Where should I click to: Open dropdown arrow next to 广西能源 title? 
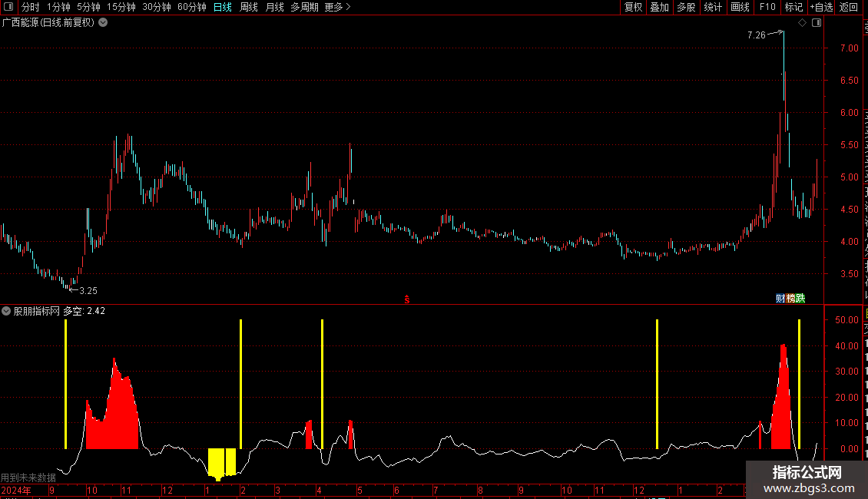click(x=103, y=23)
